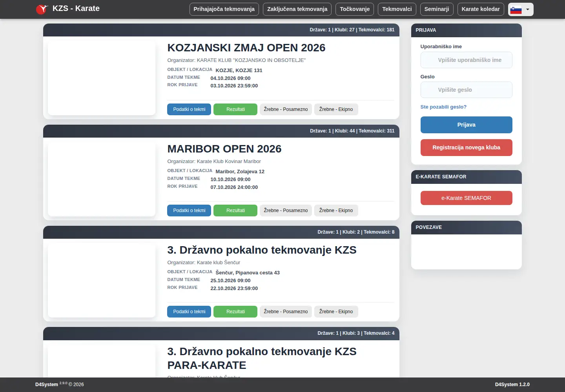Click the Ste pozabili geslo? link

click(443, 107)
